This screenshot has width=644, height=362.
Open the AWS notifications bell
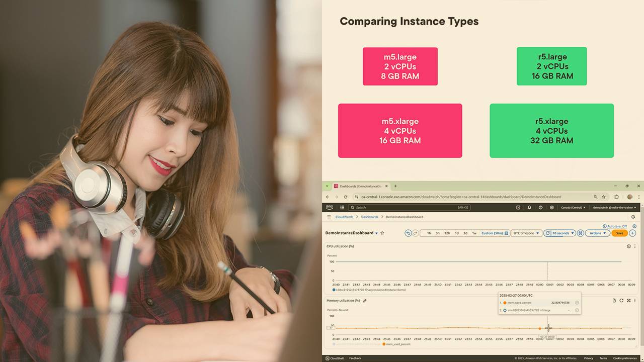point(529,207)
